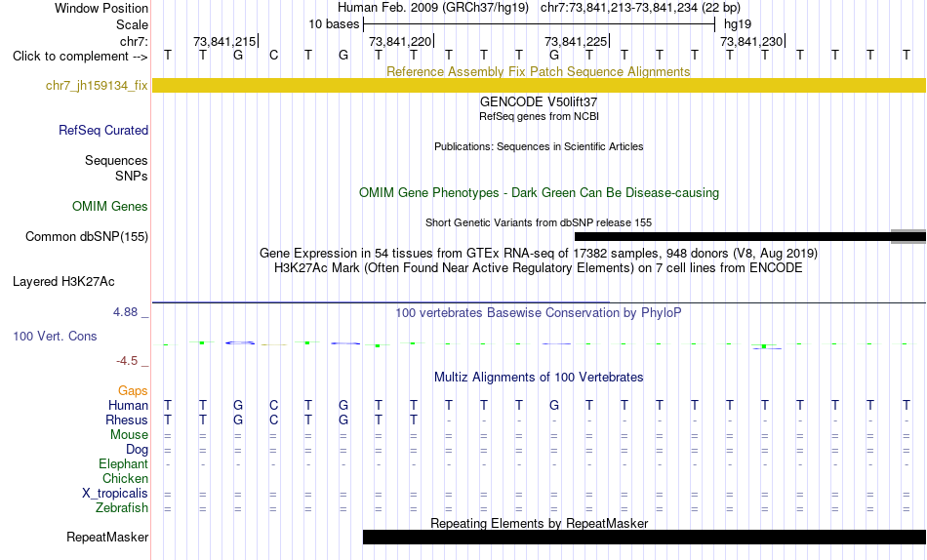This screenshot has height=560, width=927.
Task: Click the gray dbSNP variant block
Action: 908,236
